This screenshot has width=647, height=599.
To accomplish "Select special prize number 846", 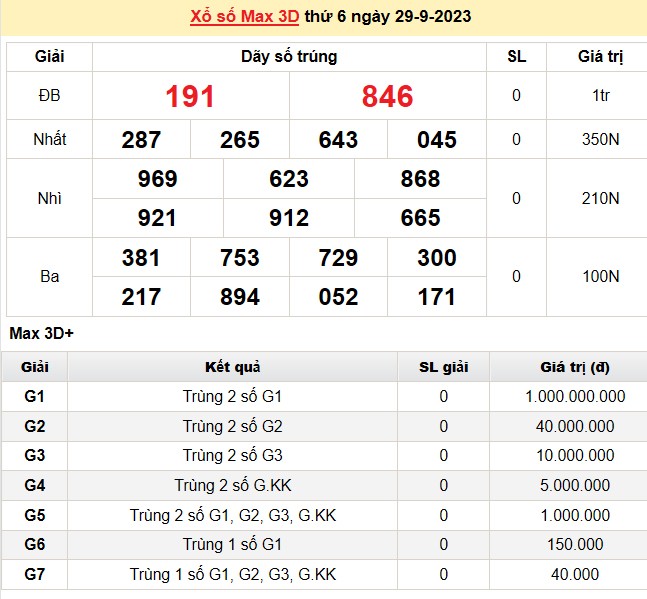I will click(x=388, y=96).
